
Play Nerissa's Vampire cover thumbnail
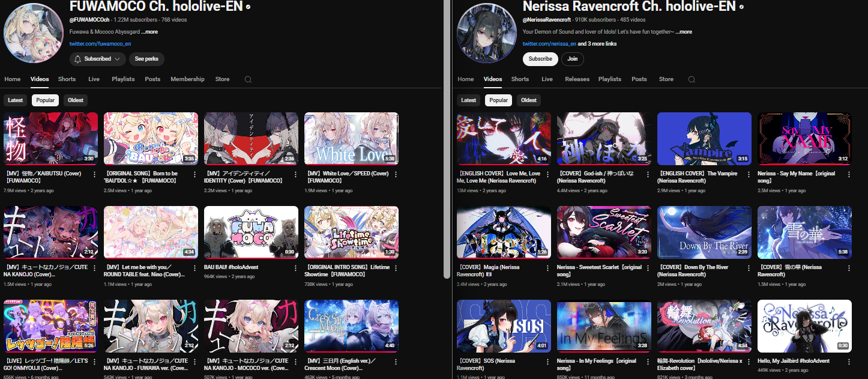pos(704,139)
